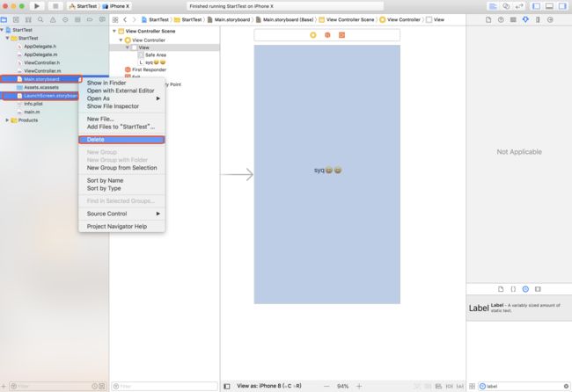Show the Identity inspector tab
The image size is (572, 392).
(513, 19)
